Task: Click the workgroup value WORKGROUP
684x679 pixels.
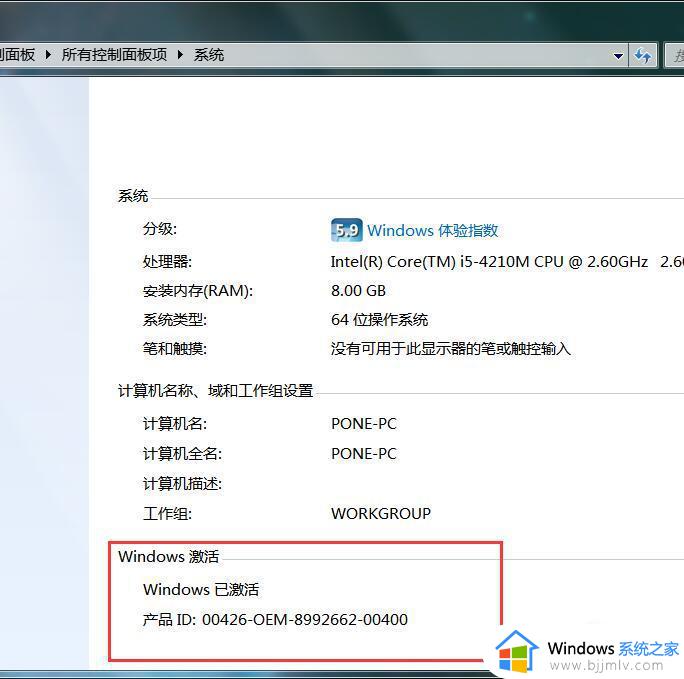Action: (x=381, y=513)
